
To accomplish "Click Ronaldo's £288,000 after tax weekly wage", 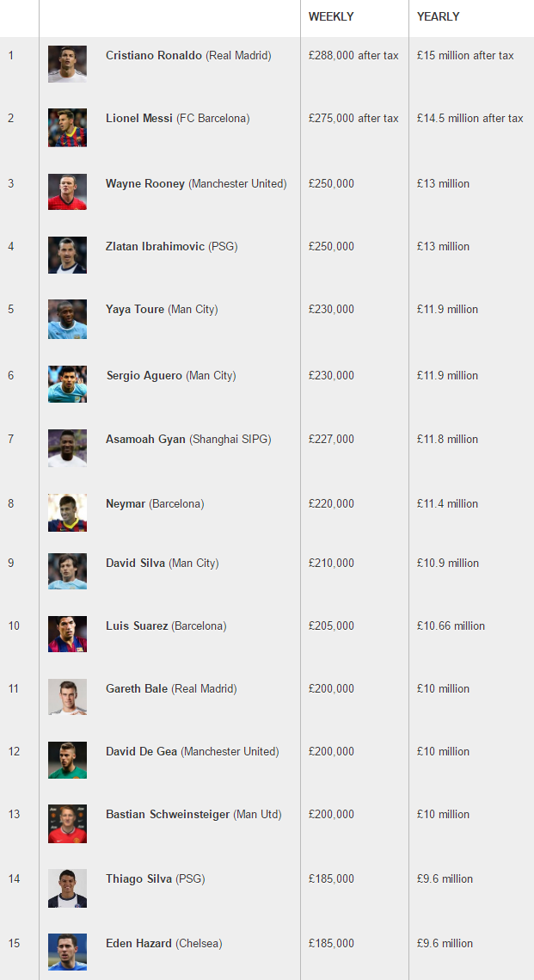I will (x=353, y=56).
